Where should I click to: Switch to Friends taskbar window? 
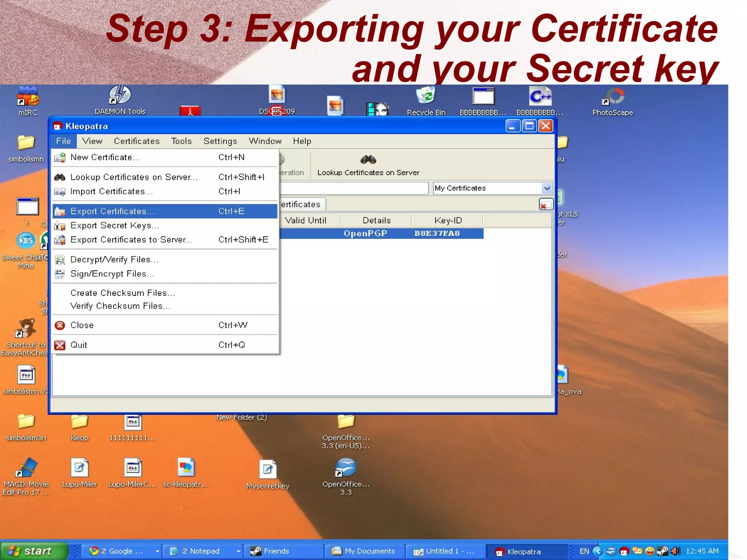pyautogui.click(x=283, y=551)
